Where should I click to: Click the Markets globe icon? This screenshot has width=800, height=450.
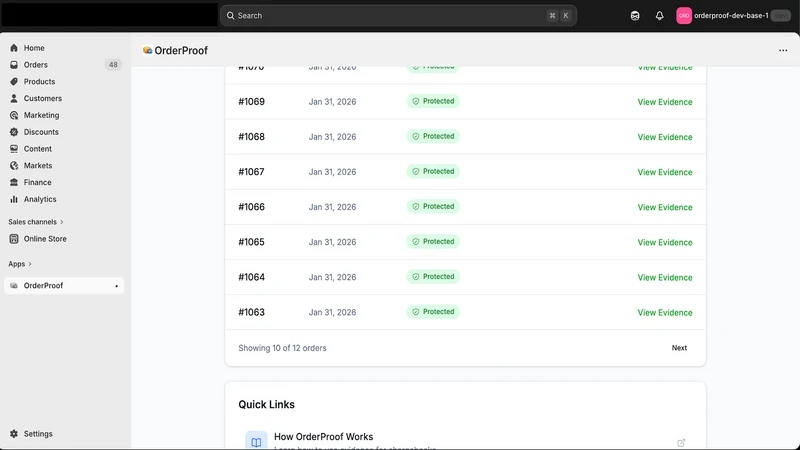pyautogui.click(x=14, y=166)
